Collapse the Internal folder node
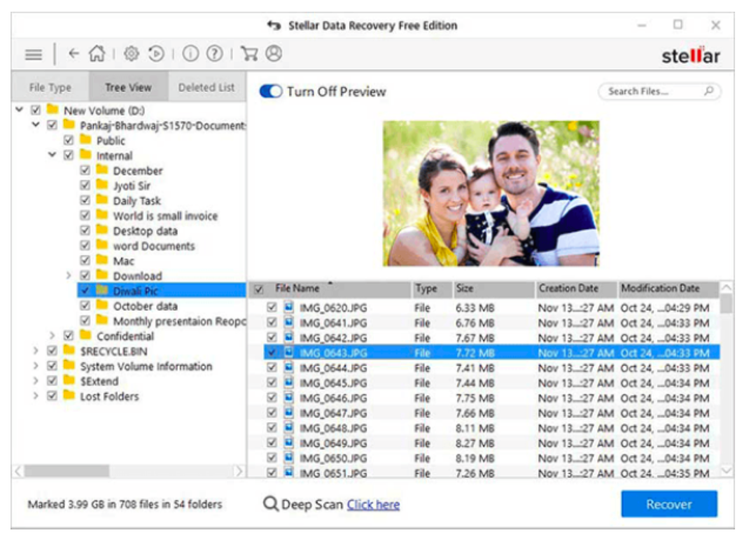Screen dimensions: 756x547 52,155
